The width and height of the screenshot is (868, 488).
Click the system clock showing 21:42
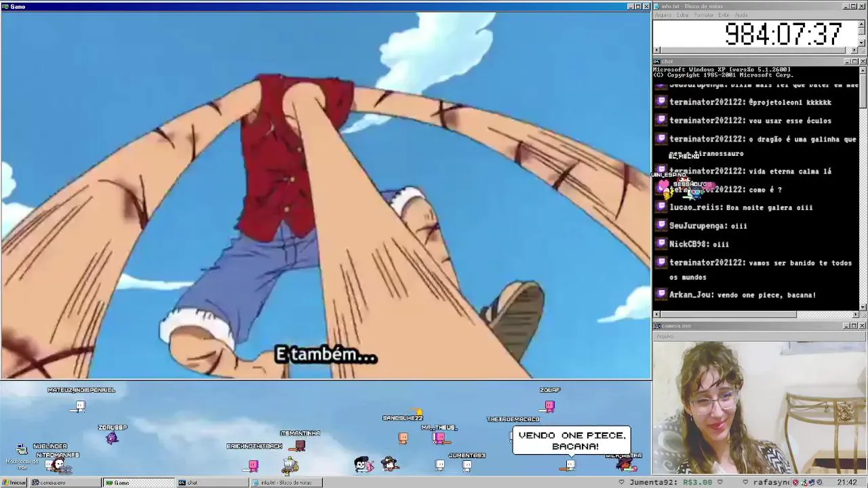(846, 483)
